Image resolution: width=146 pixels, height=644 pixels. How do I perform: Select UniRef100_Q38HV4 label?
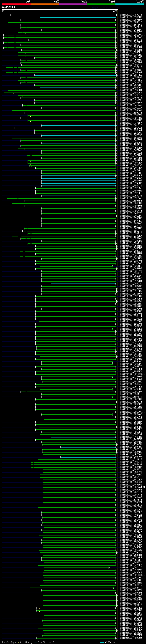(x=131, y=261)
